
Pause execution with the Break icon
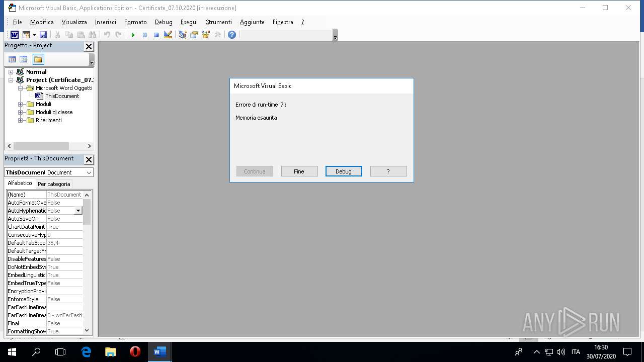point(144,35)
